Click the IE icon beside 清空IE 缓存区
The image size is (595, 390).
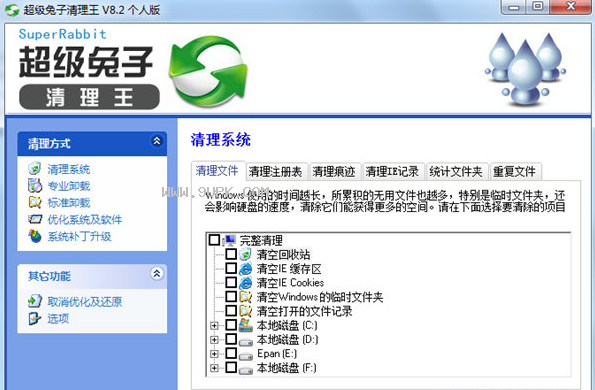(x=246, y=269)
